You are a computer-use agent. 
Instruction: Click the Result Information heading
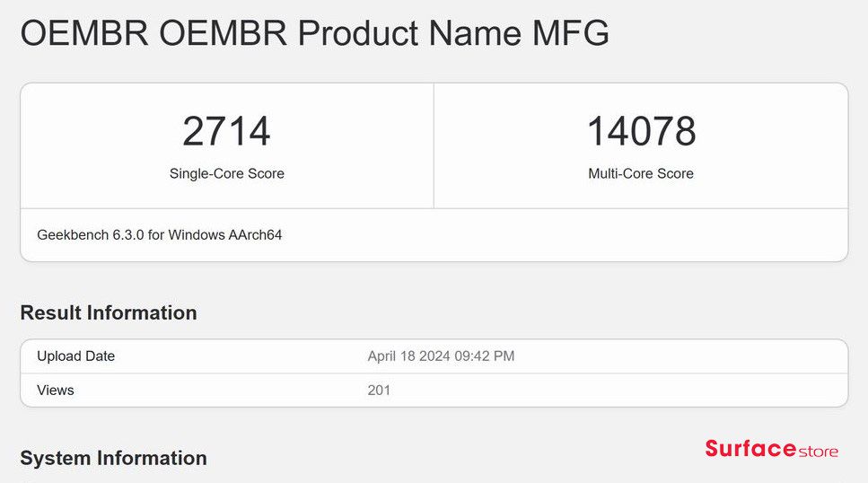point(109,313)
